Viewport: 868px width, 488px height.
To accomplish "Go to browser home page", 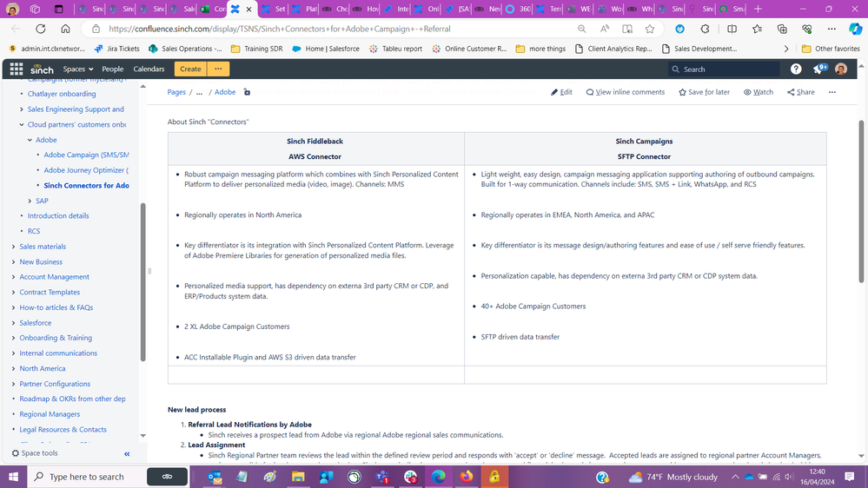I will (65, 29).
